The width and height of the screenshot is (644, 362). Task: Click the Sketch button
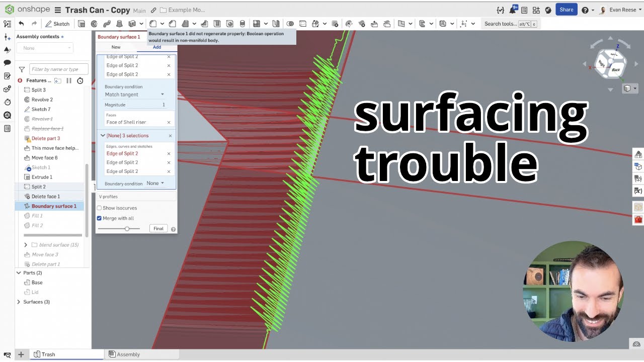click(57, 24)
